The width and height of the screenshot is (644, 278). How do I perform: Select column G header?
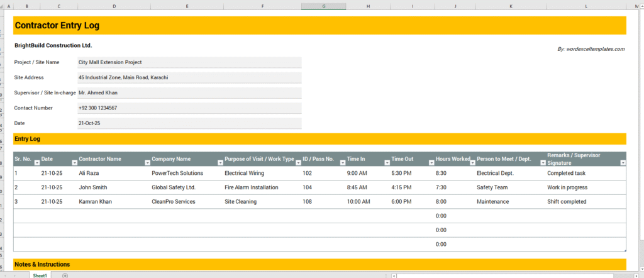323,6
